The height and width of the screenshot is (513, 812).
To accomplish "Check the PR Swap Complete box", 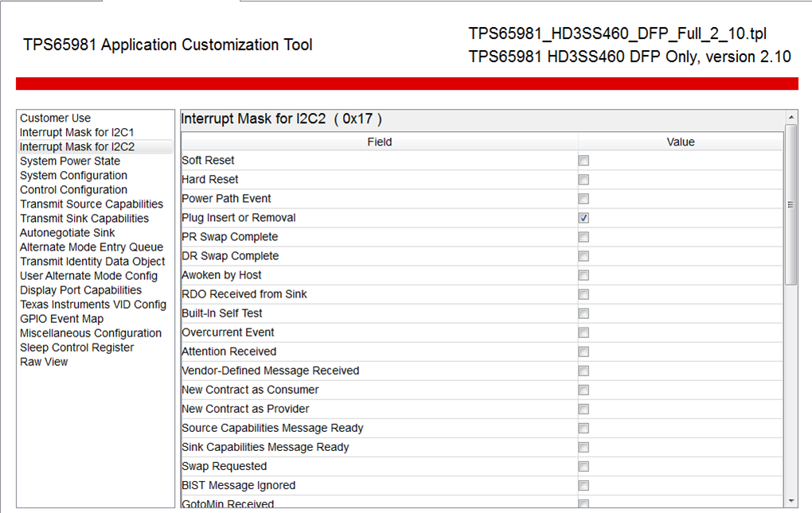I will 584,237.
